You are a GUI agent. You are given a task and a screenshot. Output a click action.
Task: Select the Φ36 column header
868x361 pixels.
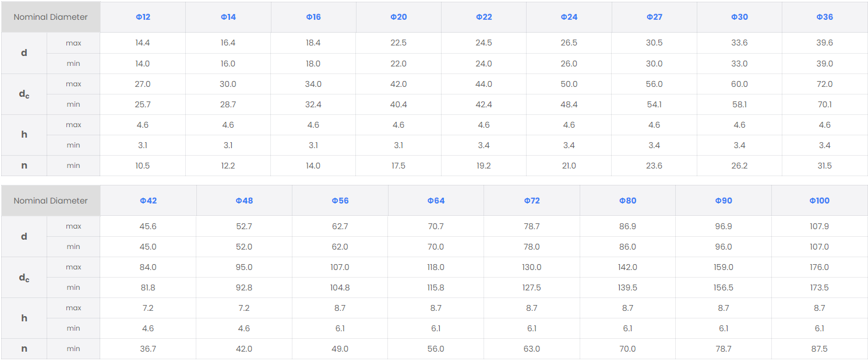(x=824, y=17)
